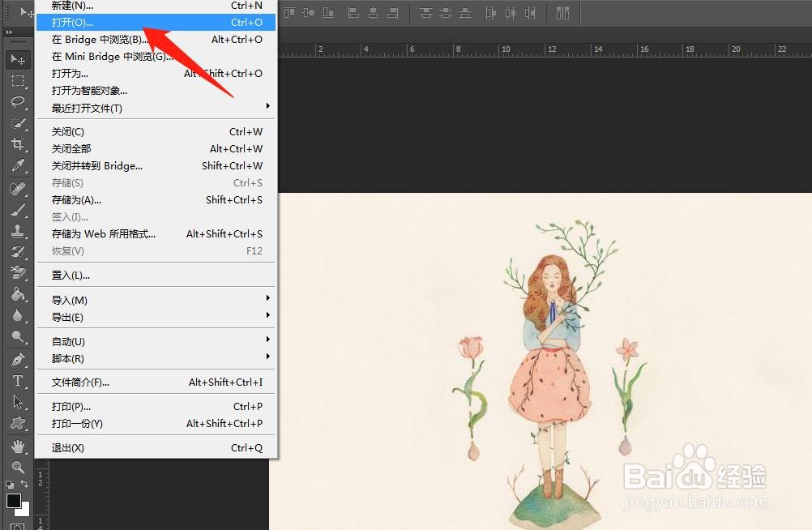The height and width of the screenshot is (530, 812).
Task: Choose 打开(O)... menu item
Action: pos(156,22)
